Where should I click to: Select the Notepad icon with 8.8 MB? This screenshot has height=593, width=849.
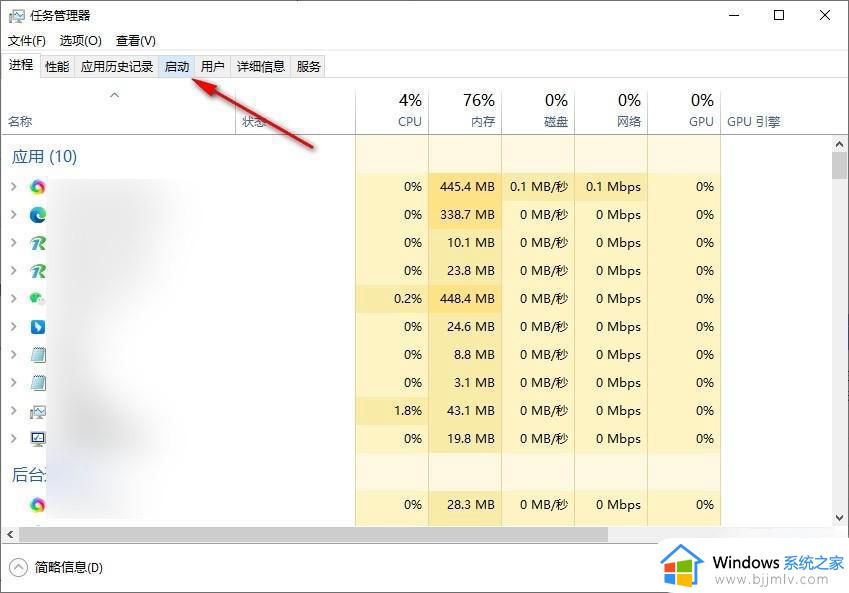[x=38, y=355]
